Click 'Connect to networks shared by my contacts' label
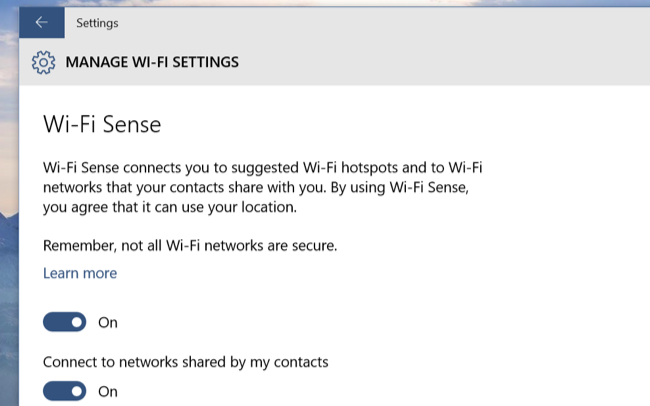Screen dimensions: 650x406 pyautogui.click(x=186, y=362)
